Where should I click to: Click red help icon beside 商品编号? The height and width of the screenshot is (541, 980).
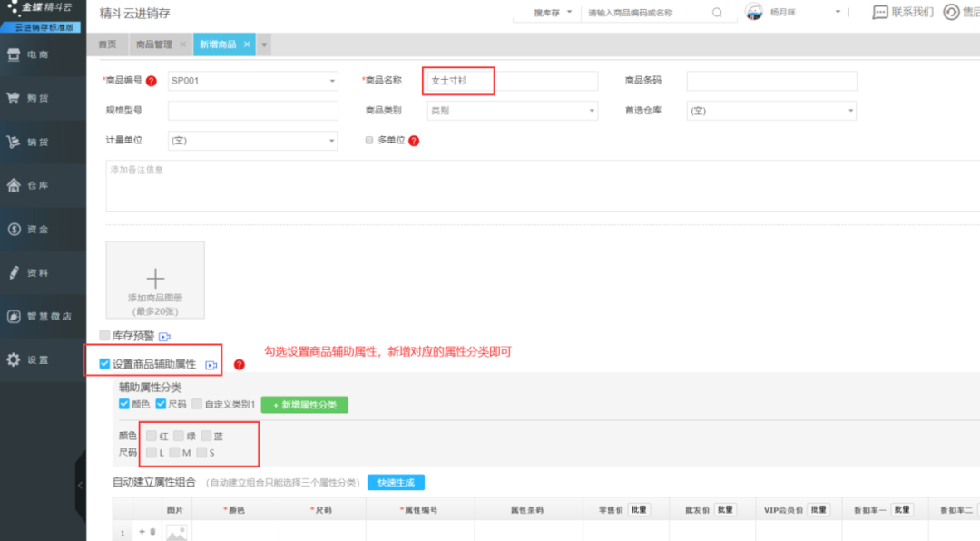pos(152,81)
